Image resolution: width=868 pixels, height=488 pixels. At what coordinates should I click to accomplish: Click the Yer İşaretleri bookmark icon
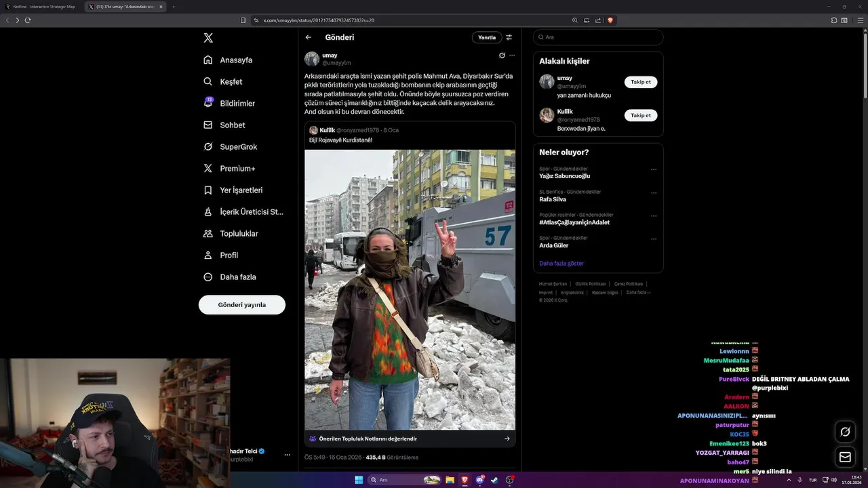tap(208, 190)
